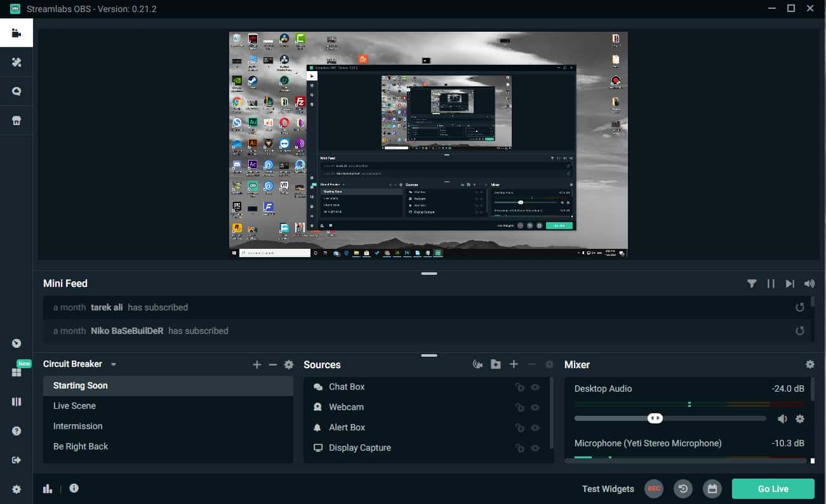
Task: Select the Webcam source row
Action: point(425,407)
